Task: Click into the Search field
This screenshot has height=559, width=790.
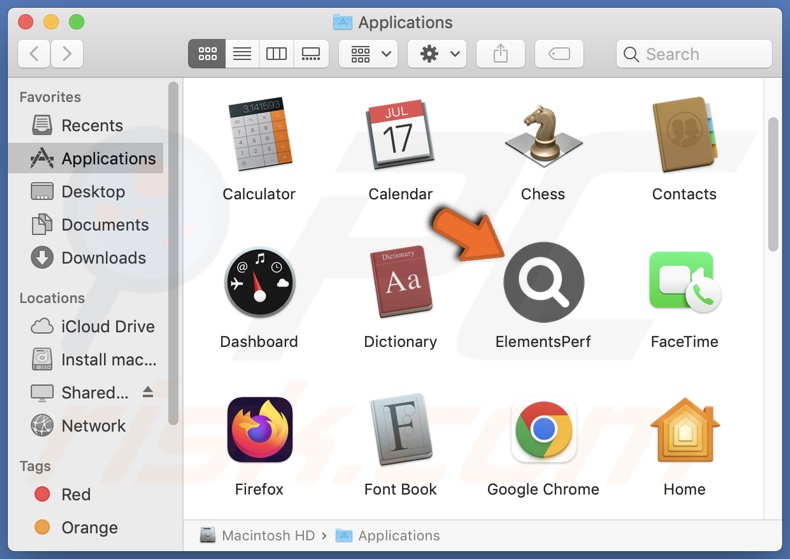Action: tap(694, 53)
